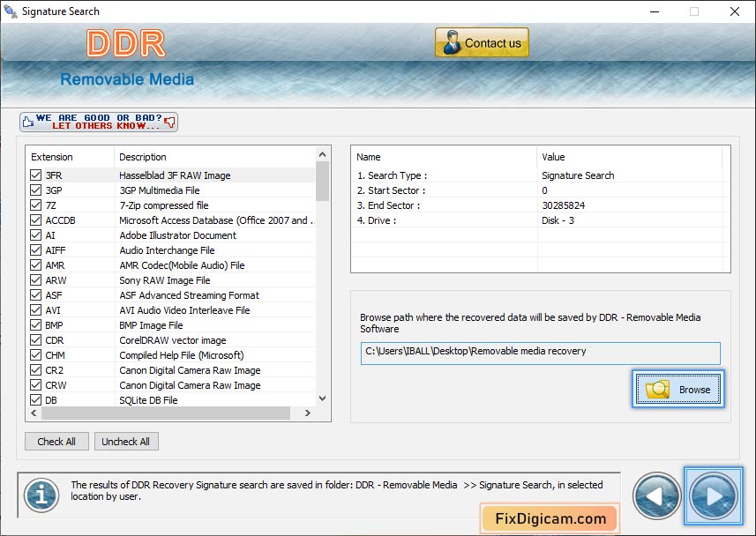Select 'Adobe Illustrator Document' row text
This screenshot has height=536, width=756.
178,235
